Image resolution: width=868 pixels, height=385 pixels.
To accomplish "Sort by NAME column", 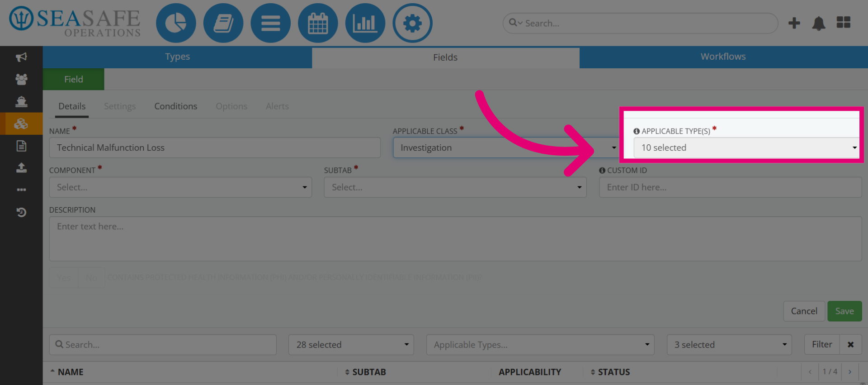I will tap(66, 372).
